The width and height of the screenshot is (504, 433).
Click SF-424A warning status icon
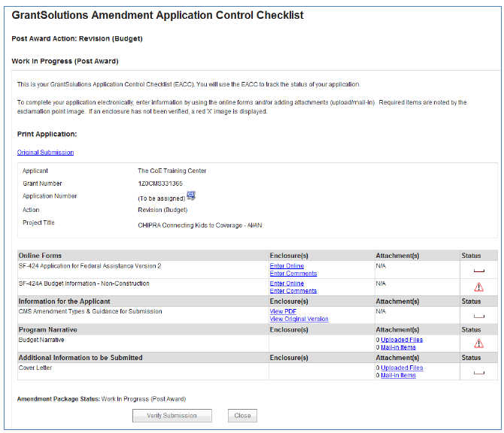[x=478, y=286]
